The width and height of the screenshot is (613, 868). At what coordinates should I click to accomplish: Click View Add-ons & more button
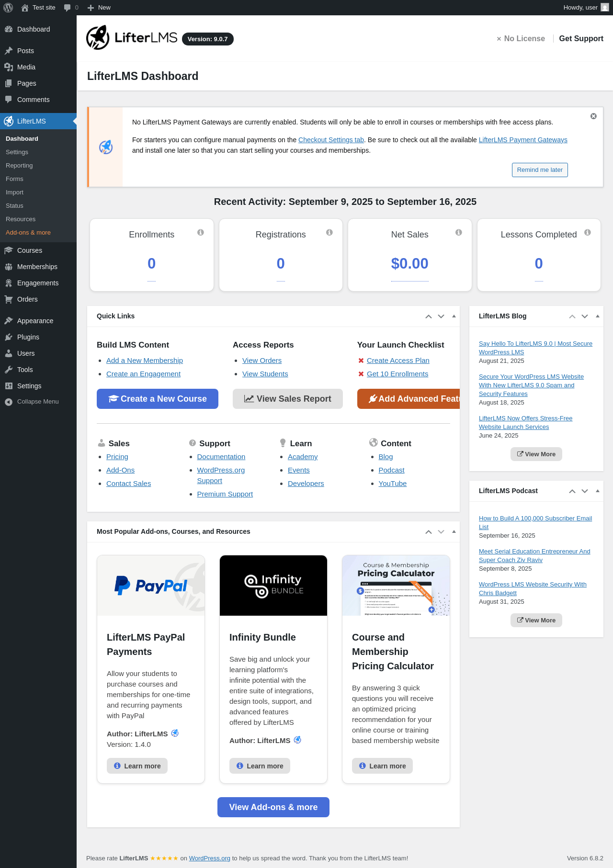coord(273,807)
